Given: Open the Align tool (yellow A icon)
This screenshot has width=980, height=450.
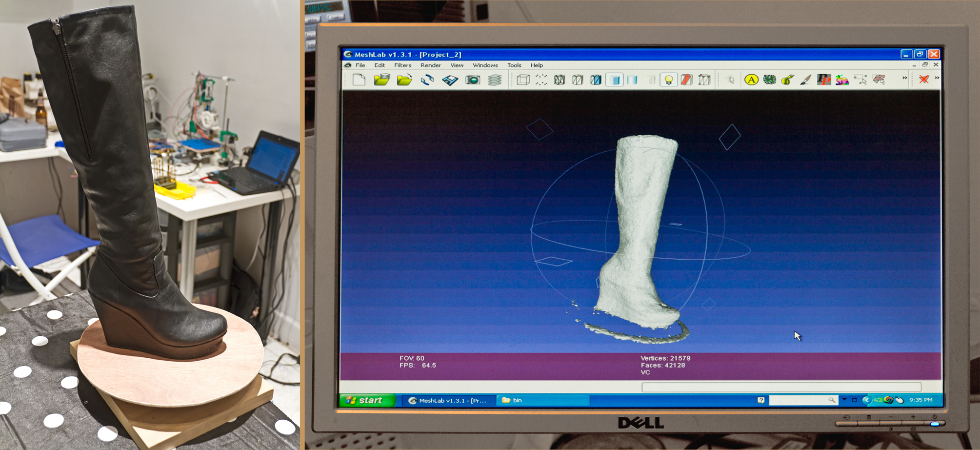Looking at the screenshot, I should point(751,80).
